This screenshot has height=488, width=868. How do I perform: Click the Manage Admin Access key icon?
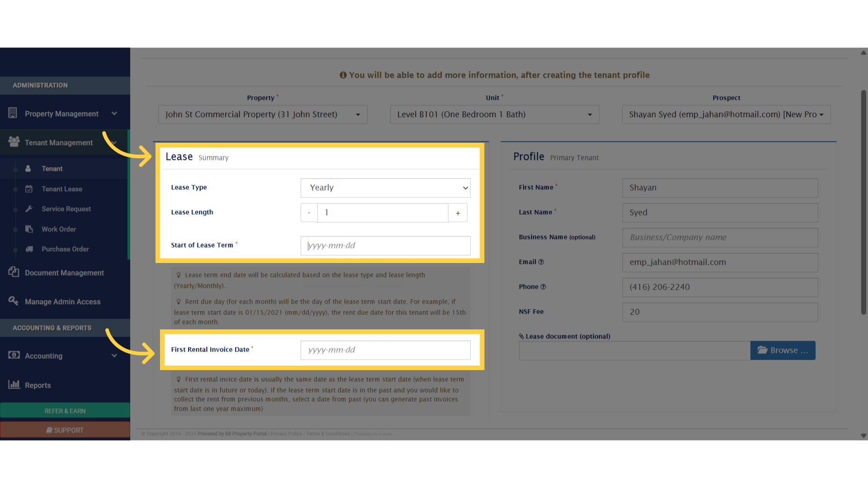(x=14, y=301)
